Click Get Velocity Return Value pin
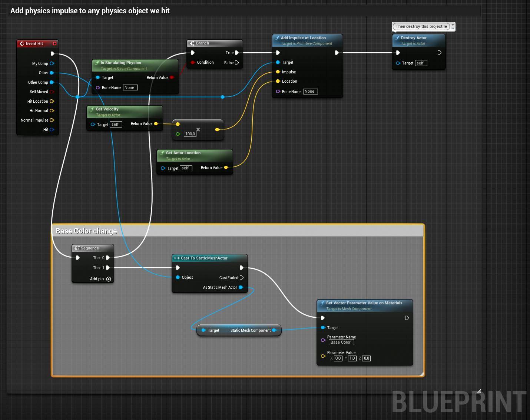This screenshot has height=420, width=530. pos(156,123)
